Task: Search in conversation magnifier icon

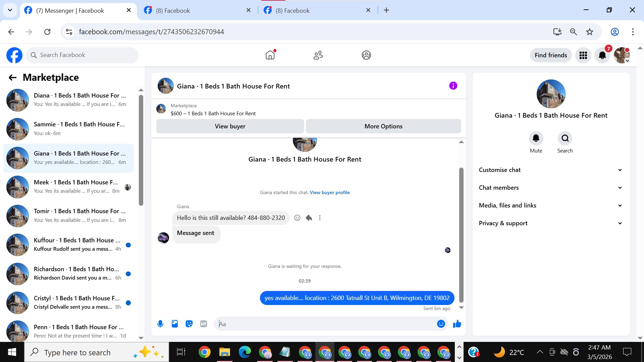Action: pyautogui.click(x=565, y=138)
